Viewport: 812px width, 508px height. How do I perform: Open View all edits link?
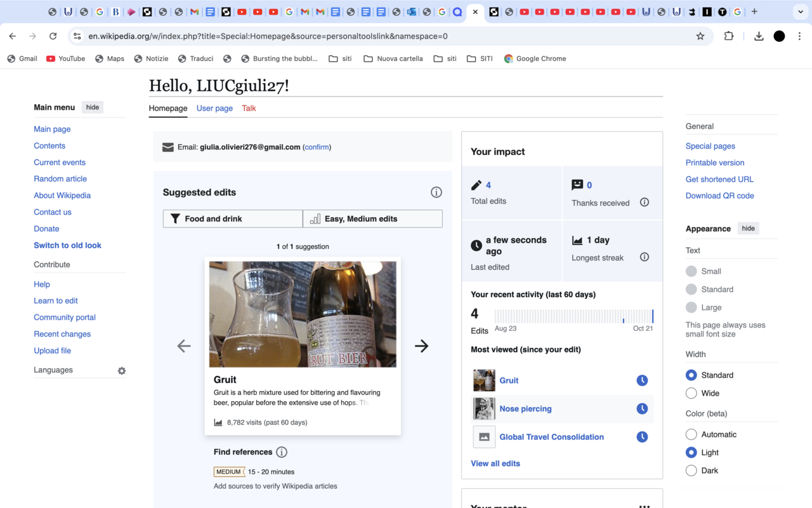495,464
